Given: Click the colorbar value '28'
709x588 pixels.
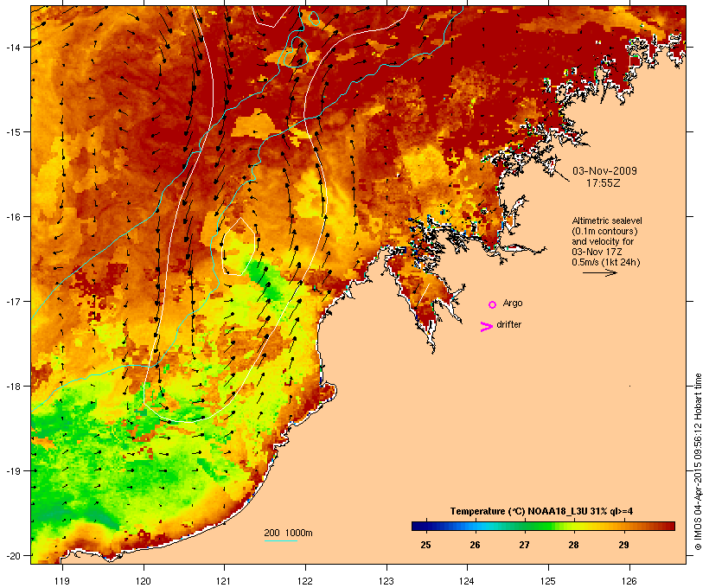Looking at the screenshot, I should (573, 545).
